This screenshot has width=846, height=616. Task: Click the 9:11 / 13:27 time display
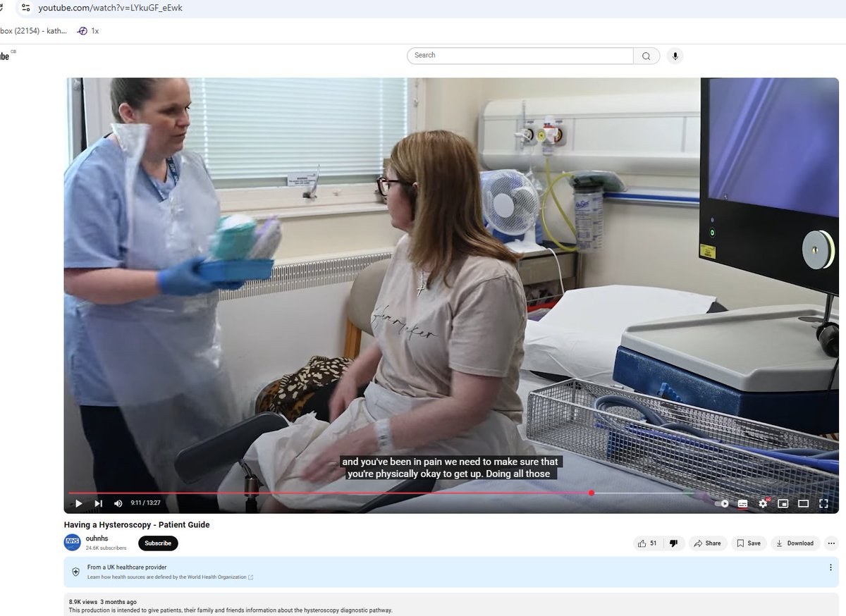tap(145, 503)
